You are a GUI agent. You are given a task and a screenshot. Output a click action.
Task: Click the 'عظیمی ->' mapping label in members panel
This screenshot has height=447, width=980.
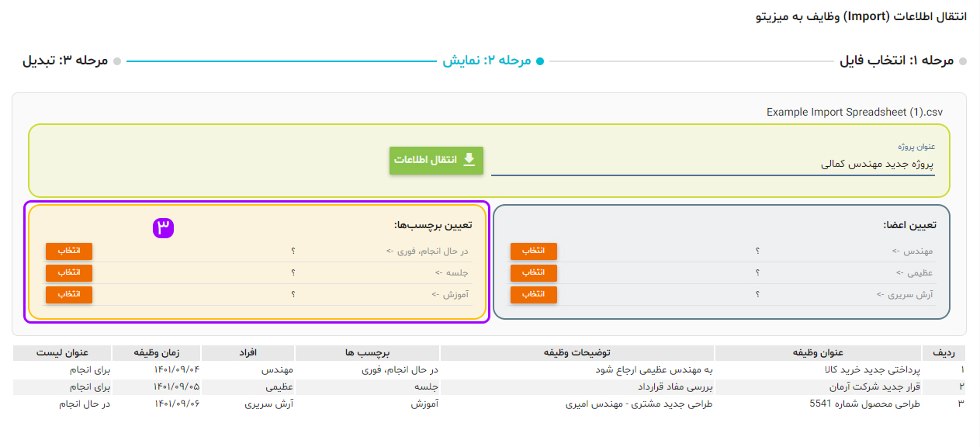[913, 273]
